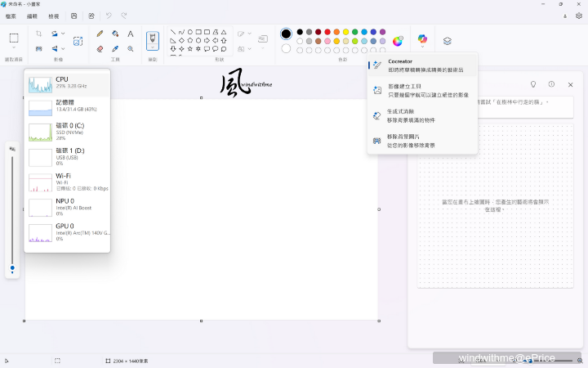Screen dimensions: 588x368
Task: Pick the Color picker eyedropper tool
Action: [115, 48]
